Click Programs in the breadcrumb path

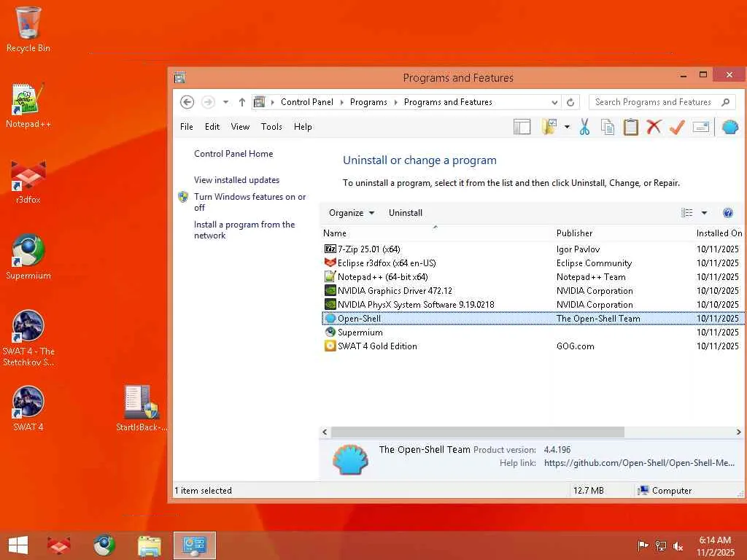point(368,102)
